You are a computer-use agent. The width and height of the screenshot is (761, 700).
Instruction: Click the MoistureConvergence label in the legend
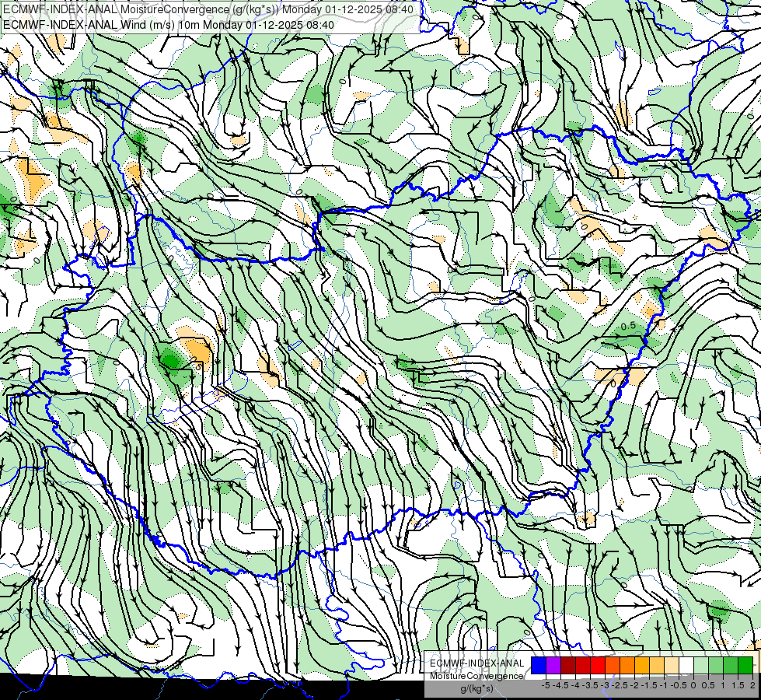(476, 676)
